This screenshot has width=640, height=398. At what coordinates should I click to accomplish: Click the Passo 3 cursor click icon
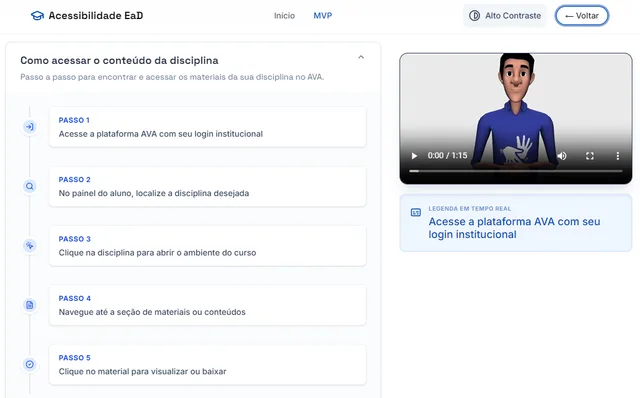click(x=30, y=245)
